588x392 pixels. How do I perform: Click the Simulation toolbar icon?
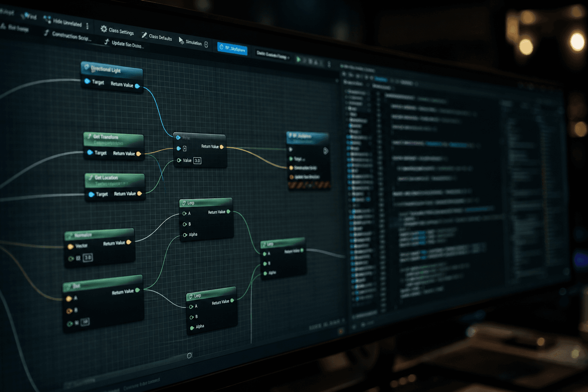coord(181,41)
